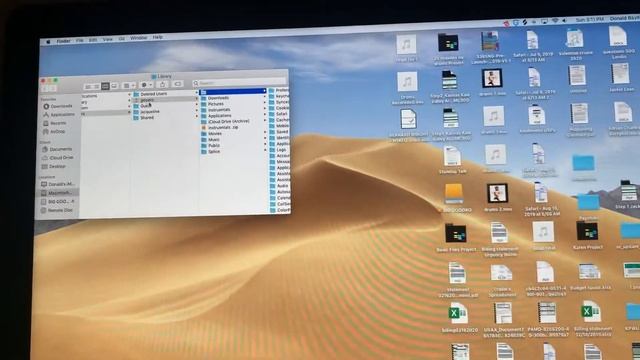640x360 pixels.
Task: Switch Finder to gallery view
Action: (114, 86)
